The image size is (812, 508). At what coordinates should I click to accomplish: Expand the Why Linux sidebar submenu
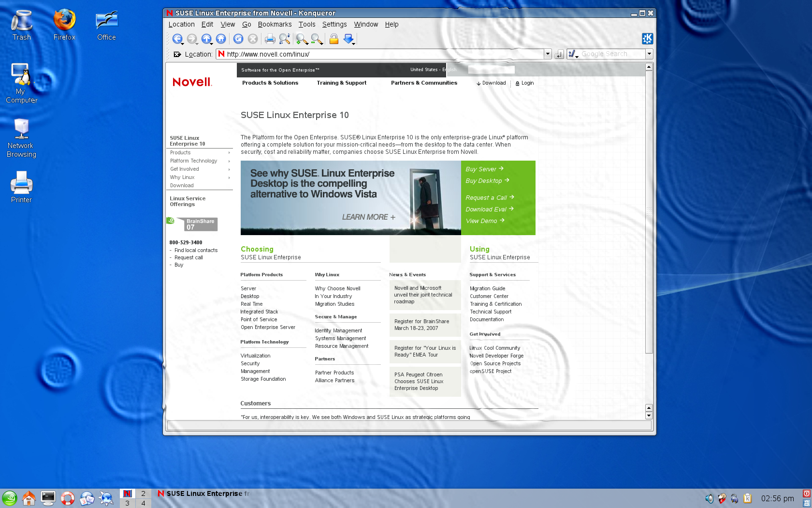tap(229, 178)
